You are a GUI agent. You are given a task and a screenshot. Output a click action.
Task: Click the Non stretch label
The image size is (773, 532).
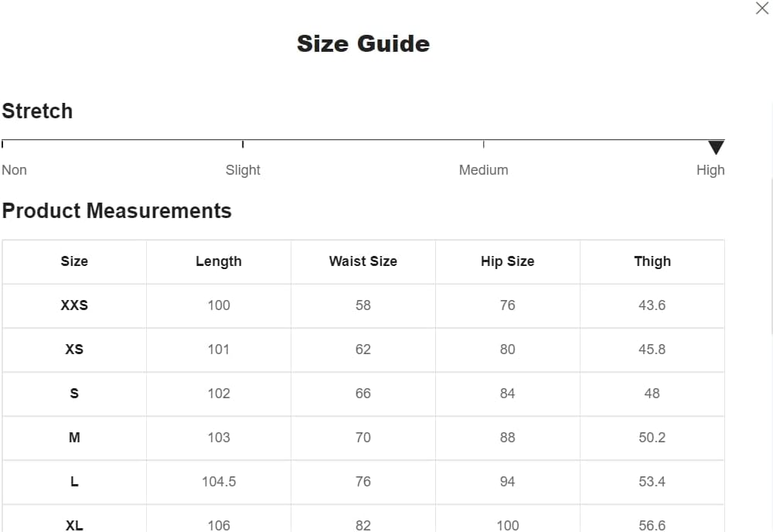pyautogui.click(x=14, y=170)
